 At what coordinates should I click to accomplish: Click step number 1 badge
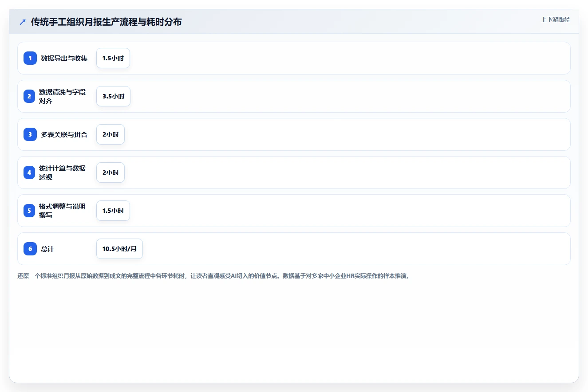tap(30, 58)
